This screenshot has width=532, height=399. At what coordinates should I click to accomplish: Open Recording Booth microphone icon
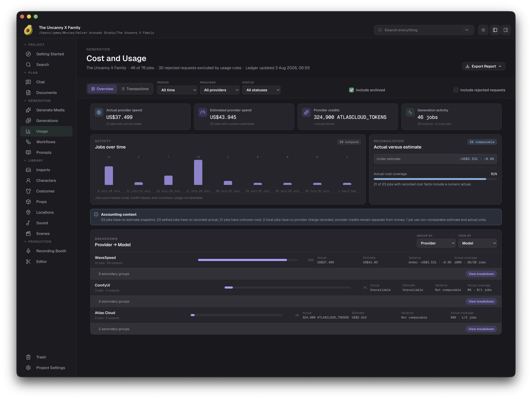tap(28, 251)
